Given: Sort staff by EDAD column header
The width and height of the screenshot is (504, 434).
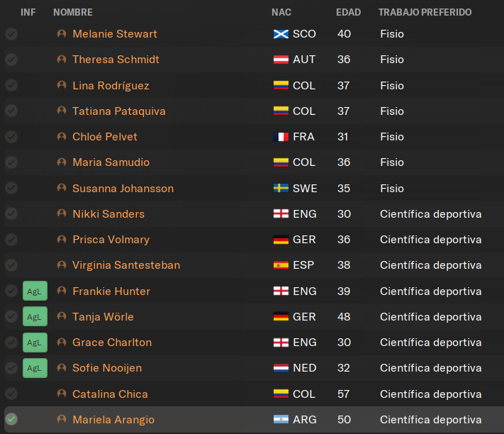Looking at the screenshot, I should tap(348, 13).
